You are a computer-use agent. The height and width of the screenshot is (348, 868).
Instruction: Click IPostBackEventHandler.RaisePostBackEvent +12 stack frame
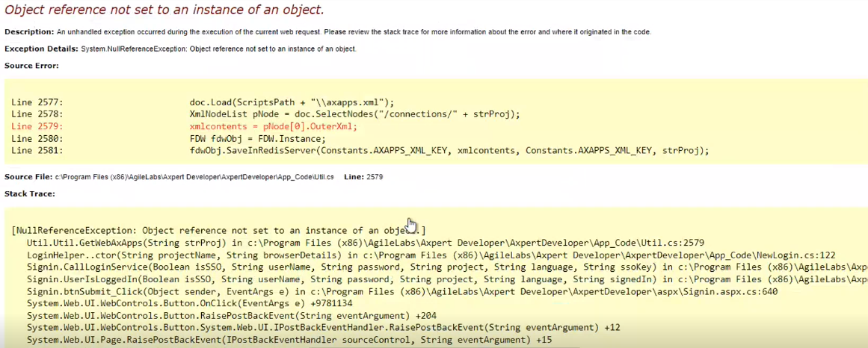click(x=323, y=328)
